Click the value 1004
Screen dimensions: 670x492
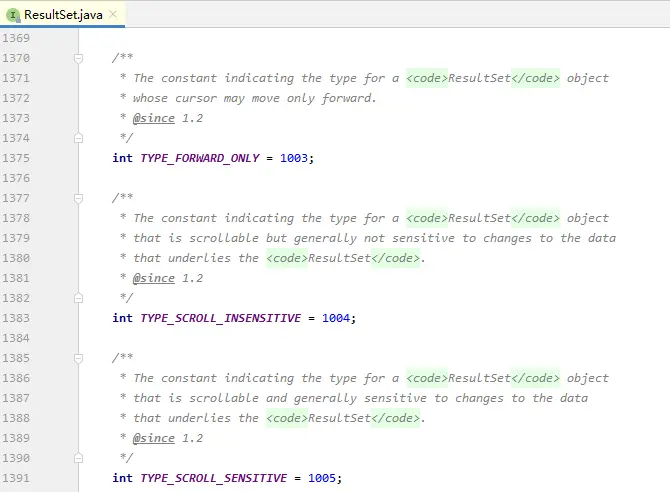click(336, 318)
